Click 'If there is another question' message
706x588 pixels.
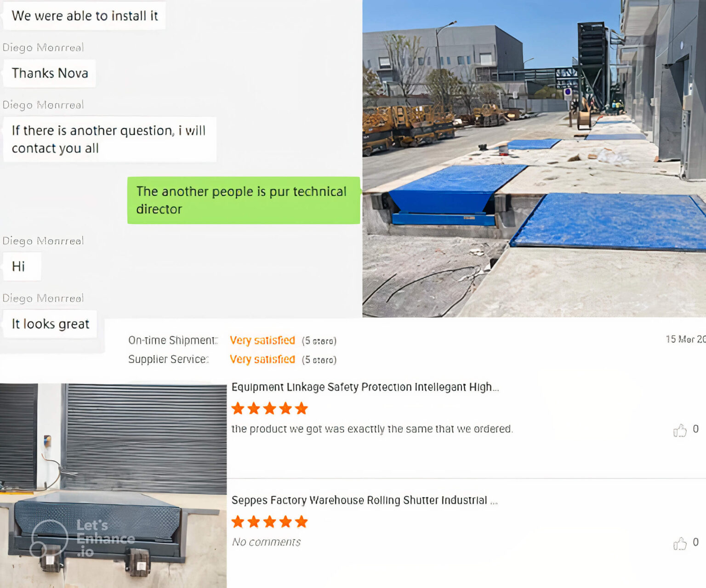(x=109, y=139)
